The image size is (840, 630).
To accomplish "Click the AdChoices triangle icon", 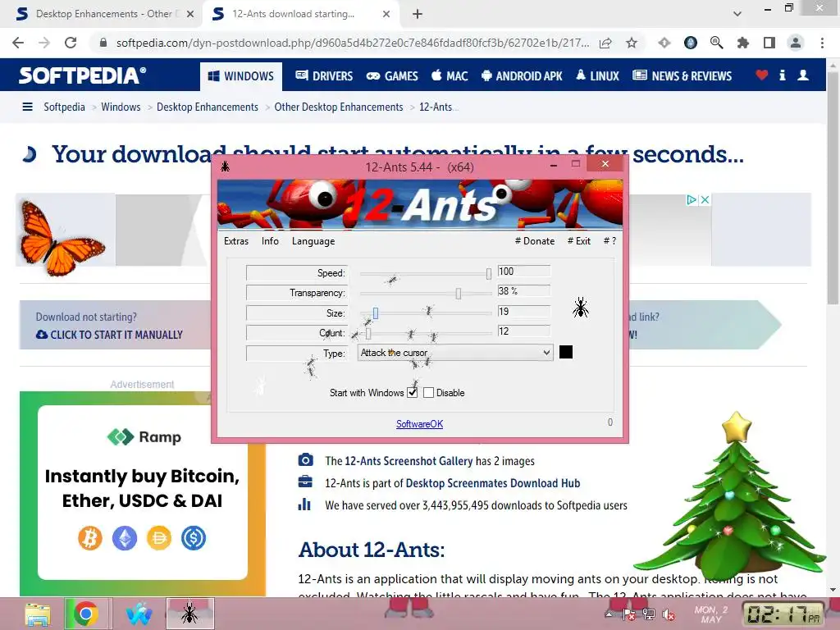I will (x=692, y=200).
